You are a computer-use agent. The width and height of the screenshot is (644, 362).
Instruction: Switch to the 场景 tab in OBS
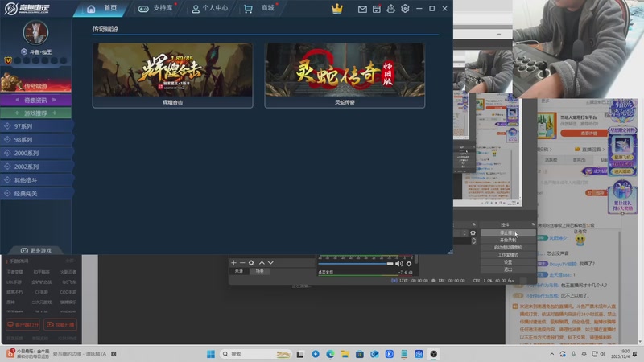tap(259, 271)
